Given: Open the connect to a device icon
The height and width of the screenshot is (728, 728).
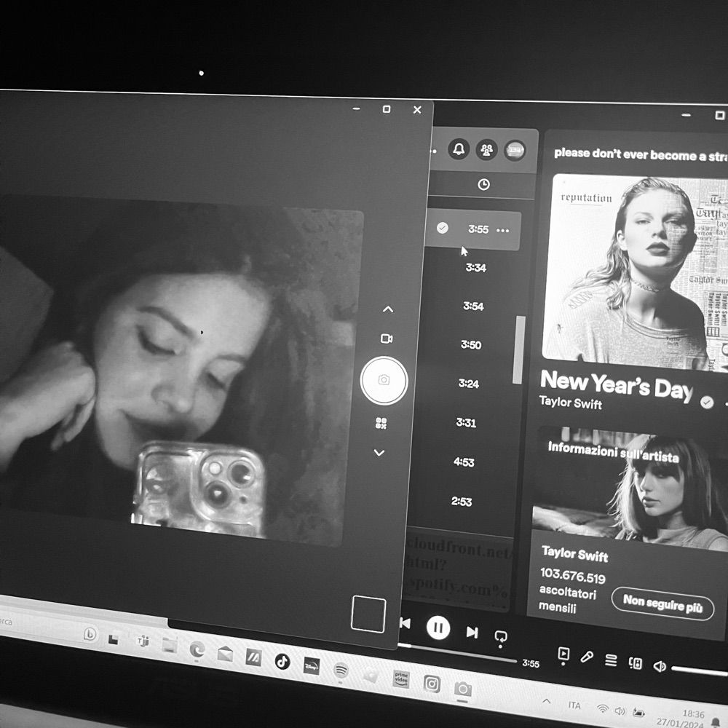Looking at the screenshot, I should tap(635, 663).
